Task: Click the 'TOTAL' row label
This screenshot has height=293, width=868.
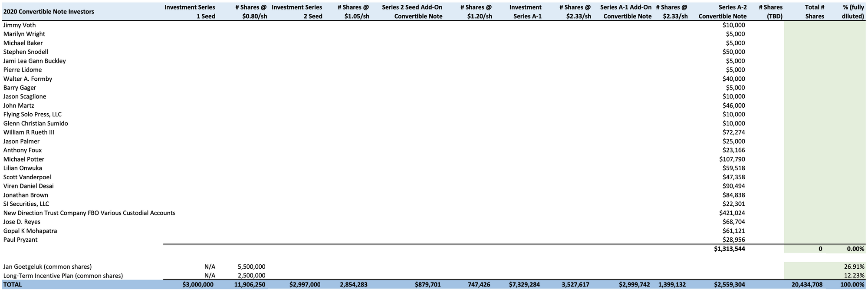Action: (12, 285)
